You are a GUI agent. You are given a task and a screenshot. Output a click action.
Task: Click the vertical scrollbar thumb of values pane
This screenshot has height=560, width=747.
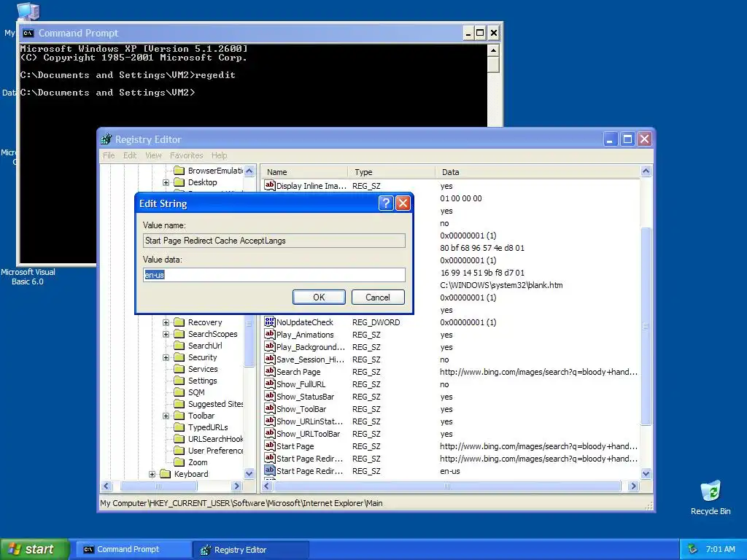[646, 326]
